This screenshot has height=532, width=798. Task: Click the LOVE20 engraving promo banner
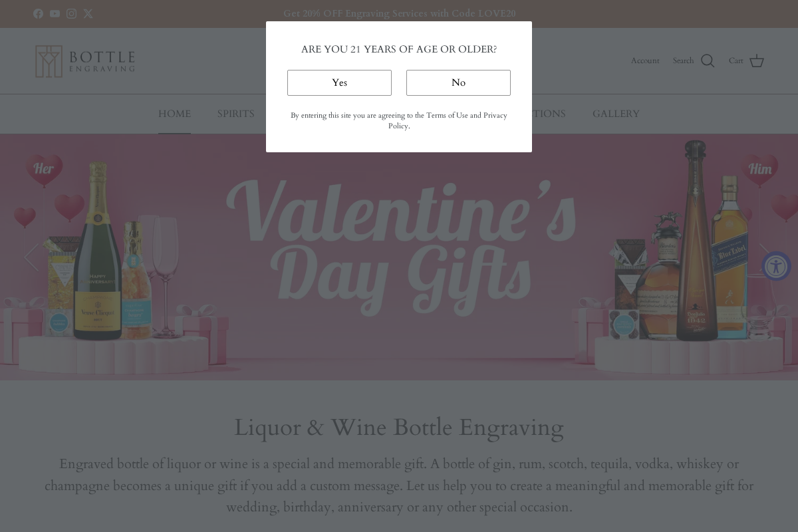[399, 13]
